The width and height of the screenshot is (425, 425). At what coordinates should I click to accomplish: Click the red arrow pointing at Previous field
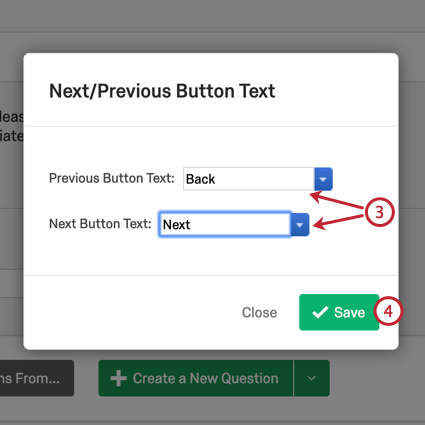click(x=337, y=200)
